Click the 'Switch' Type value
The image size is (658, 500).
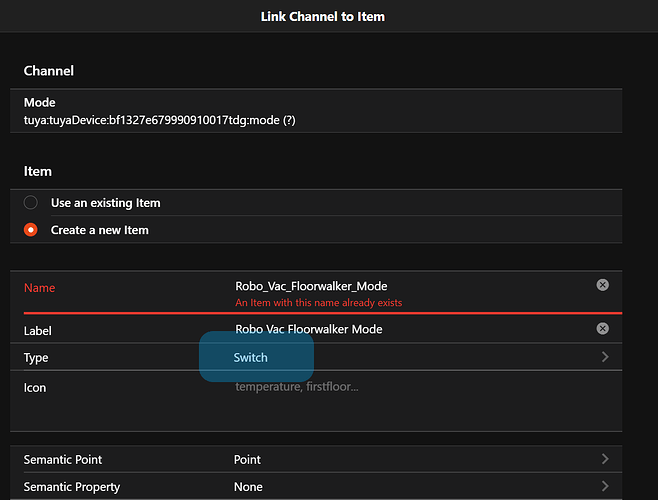coord(251,357)
